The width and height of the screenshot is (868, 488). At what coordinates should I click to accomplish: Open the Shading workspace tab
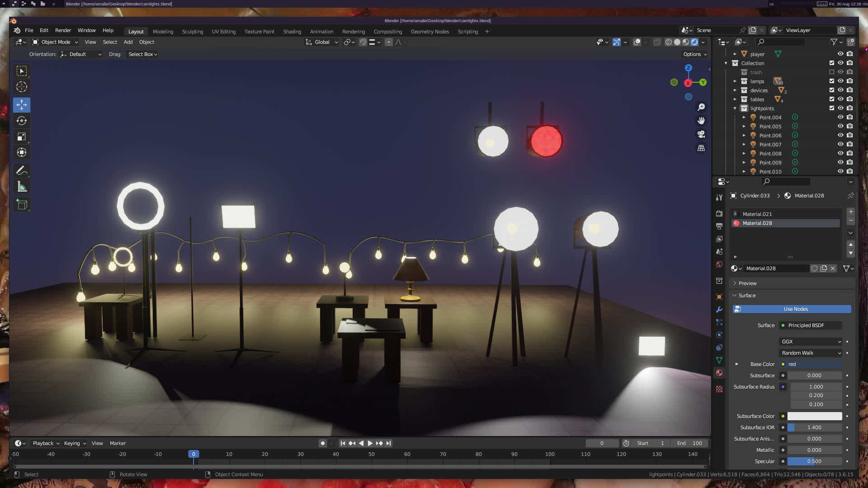(292, 32)
